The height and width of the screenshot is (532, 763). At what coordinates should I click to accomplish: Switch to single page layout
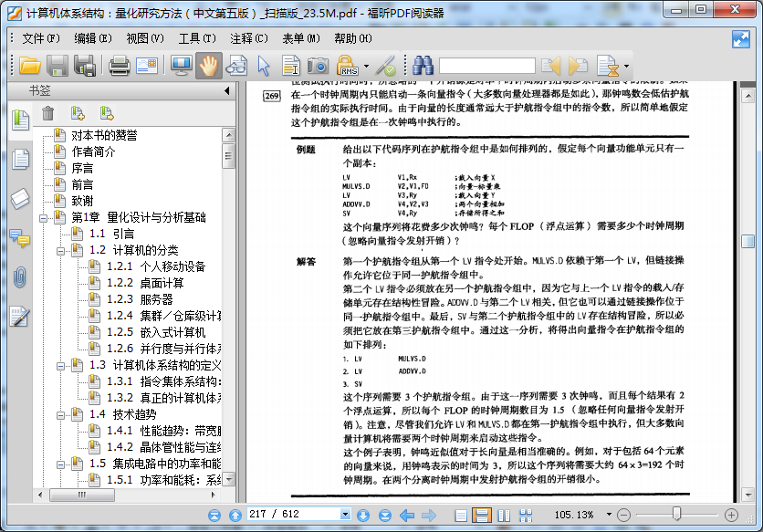[x=461, y=516]
